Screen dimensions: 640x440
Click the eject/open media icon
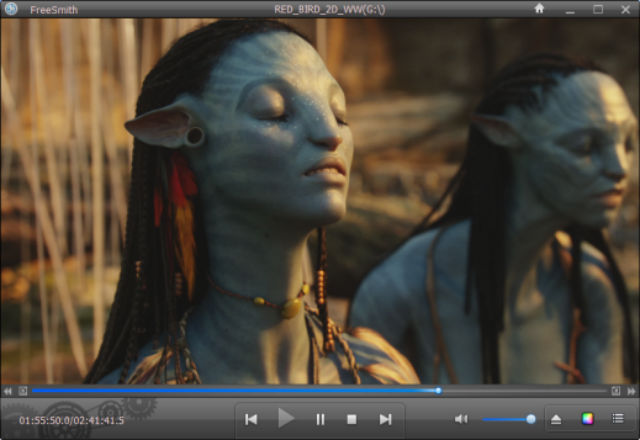(x=556, y=419)
